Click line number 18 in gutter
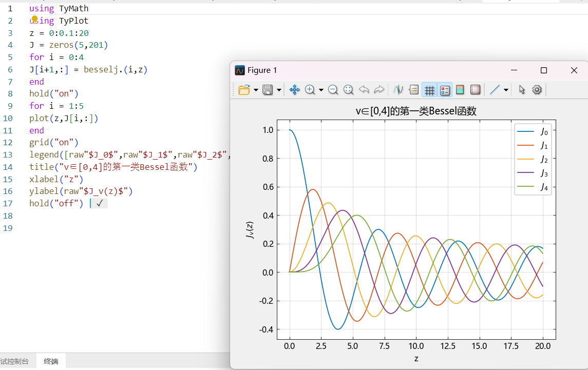 [8, 216]
